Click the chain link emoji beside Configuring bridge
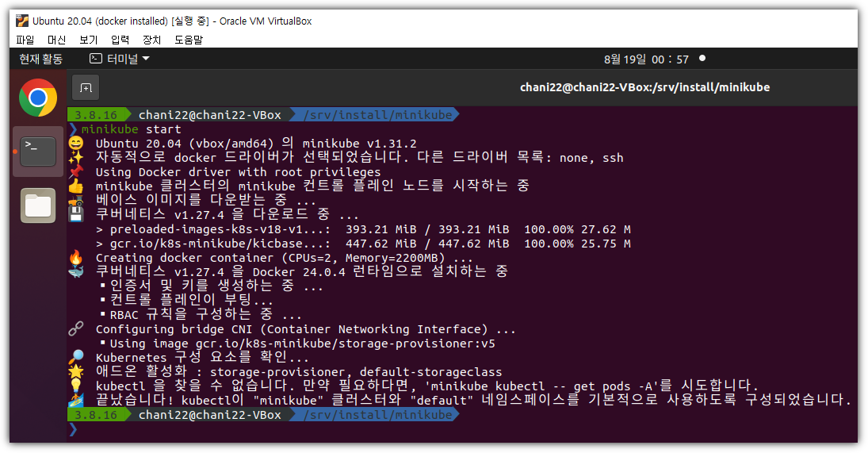Image resolution: width=868 pixels, height=453 pixels. pos(76,328)
